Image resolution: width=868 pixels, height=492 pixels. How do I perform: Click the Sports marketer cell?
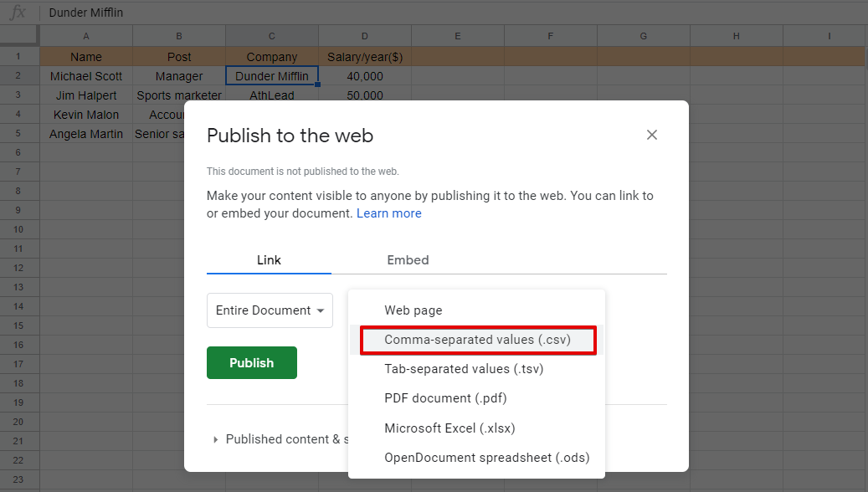tap(179, 95)
